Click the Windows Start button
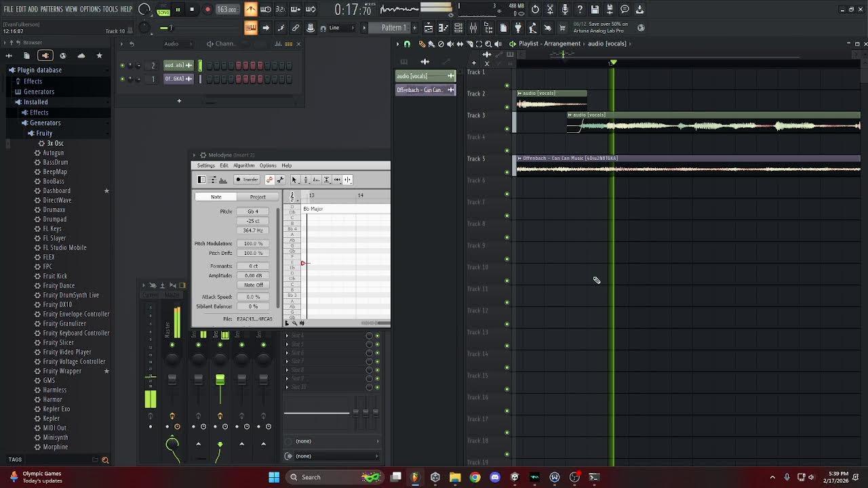This screenshot has width=868, height=488. [x=274, y=477]
